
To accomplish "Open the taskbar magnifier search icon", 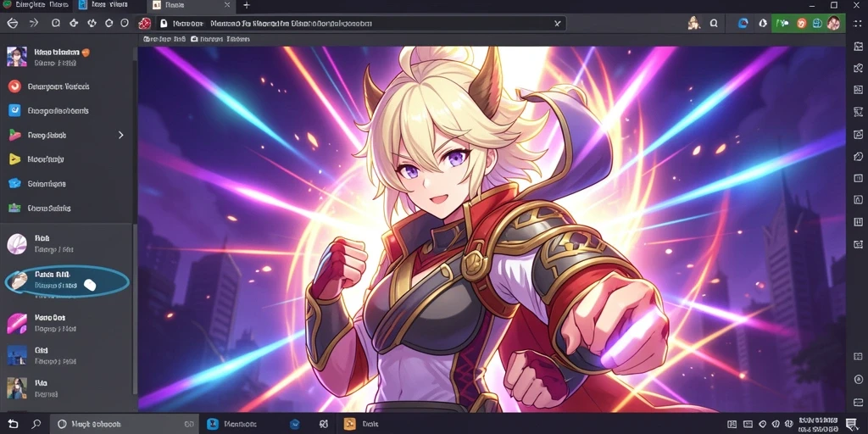I will [x=36, y=424].
